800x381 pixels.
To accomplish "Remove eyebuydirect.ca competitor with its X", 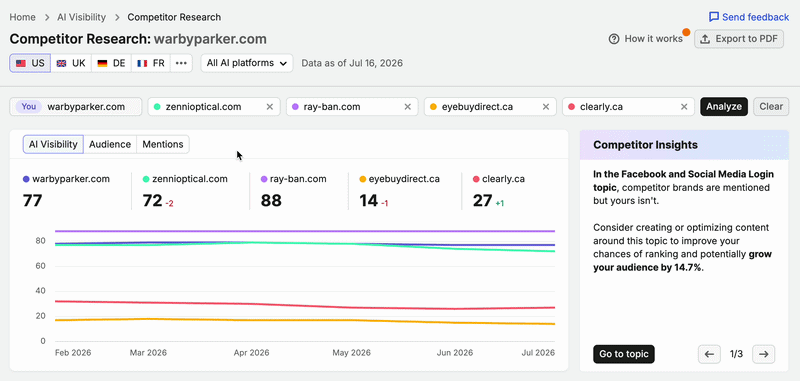I will 546,107.
